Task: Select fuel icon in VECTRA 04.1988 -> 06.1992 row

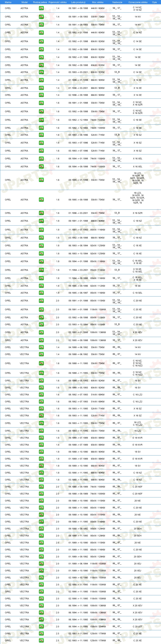Action: click(41, 347)
